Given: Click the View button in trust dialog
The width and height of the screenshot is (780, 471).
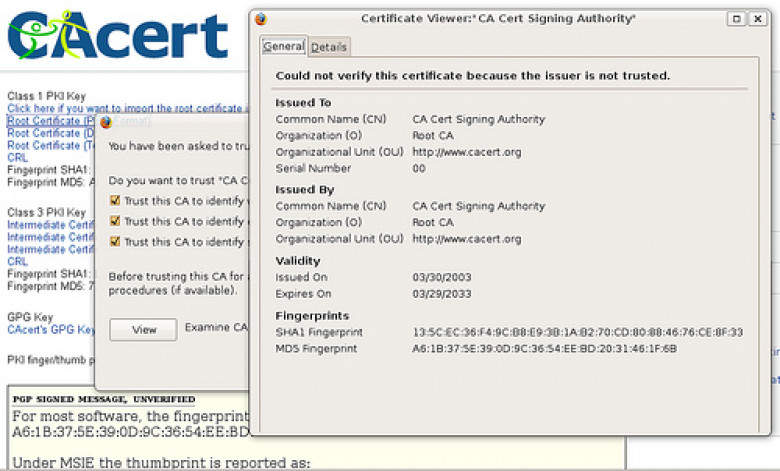Looking at the screenshot, I should [x=143, y=330].
